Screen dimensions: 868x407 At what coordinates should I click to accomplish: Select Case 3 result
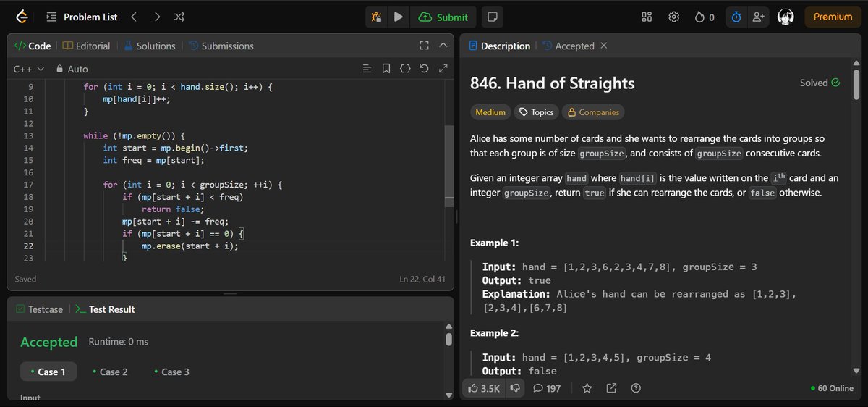[171, 372]
